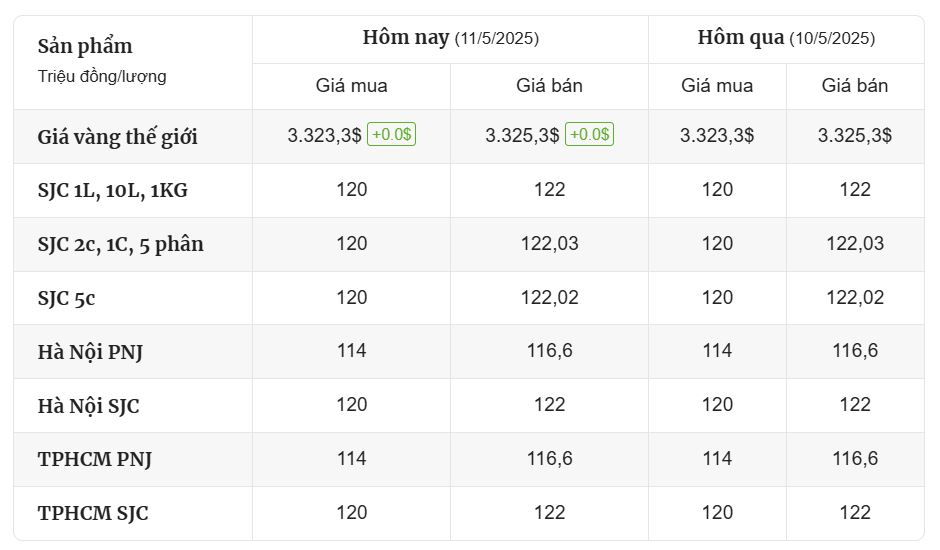Click the Sản phẩm header cell
The image size is (940, 550).
tap(132, 62)
